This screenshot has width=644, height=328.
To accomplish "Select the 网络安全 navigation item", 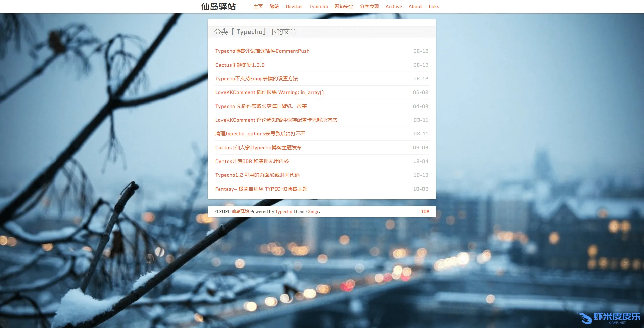I will click(344, 7).
